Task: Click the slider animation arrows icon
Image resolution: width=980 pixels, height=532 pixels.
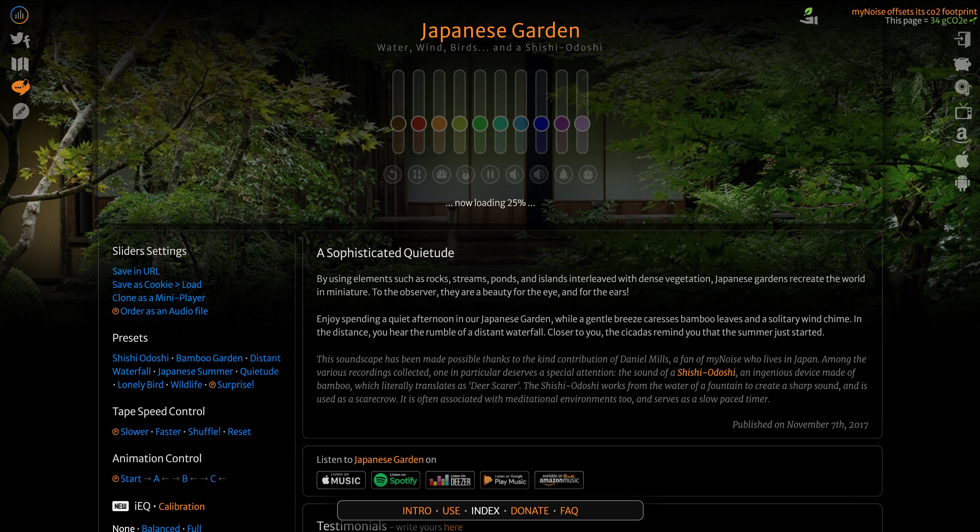Action: tap(417, 175)
